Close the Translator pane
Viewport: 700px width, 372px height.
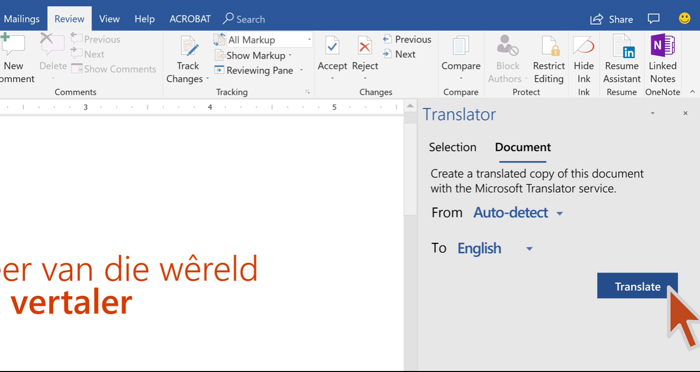pos(685,113)
